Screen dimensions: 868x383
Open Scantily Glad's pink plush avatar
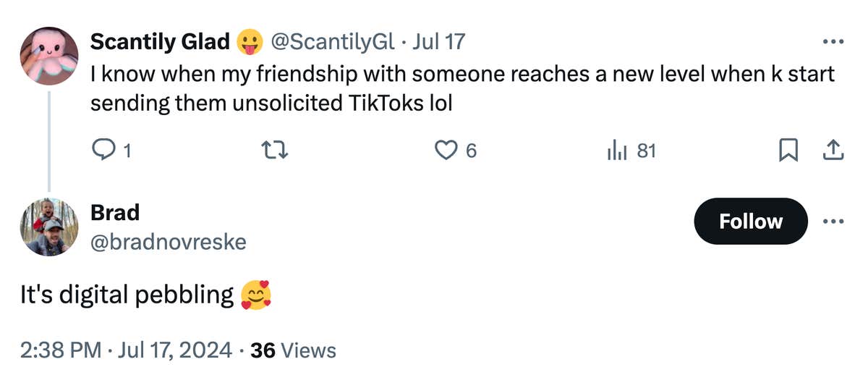[x=49, y=56]
